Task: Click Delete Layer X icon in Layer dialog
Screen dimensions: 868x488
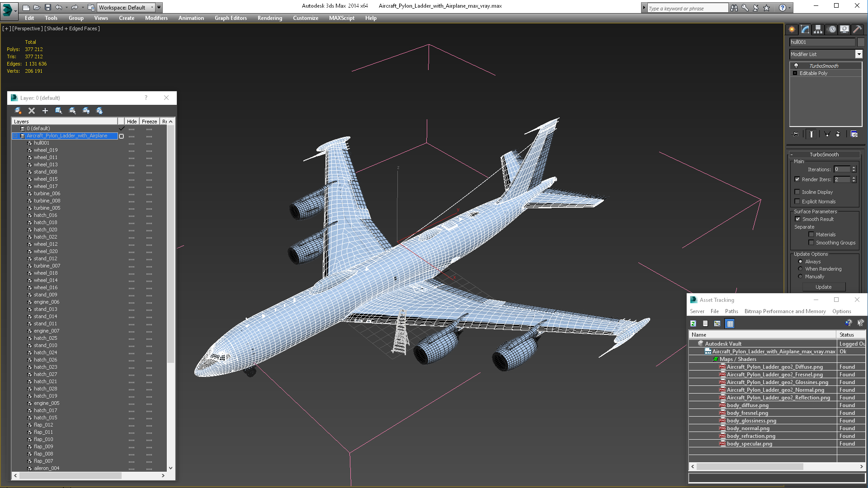Action: pos(32,111)
